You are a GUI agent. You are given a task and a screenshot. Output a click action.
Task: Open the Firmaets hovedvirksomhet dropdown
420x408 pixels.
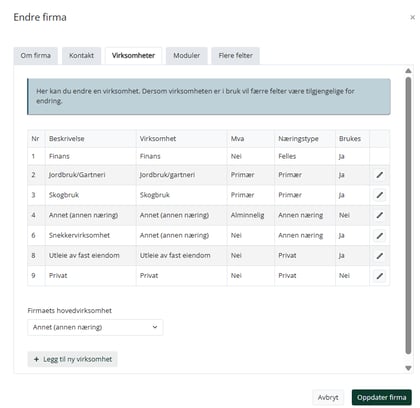[95, 327]
